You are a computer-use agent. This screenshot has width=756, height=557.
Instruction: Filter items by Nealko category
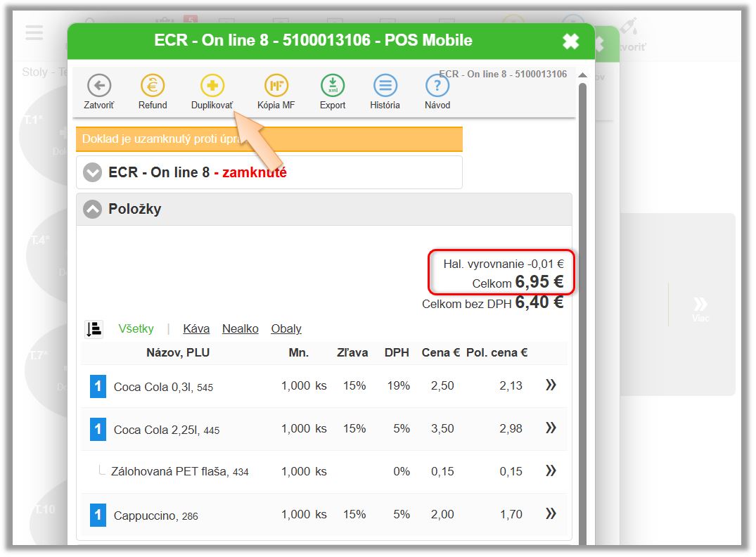pyautogui.click(x=240, y=328)
